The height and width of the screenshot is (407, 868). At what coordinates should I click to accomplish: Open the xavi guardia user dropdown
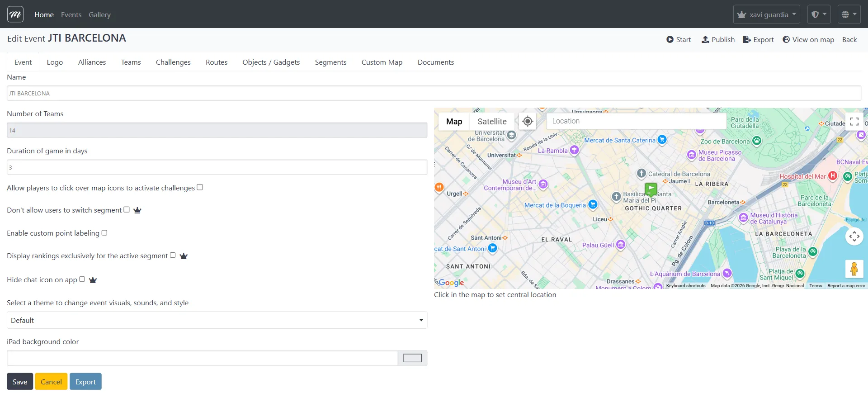coord(766,14)
